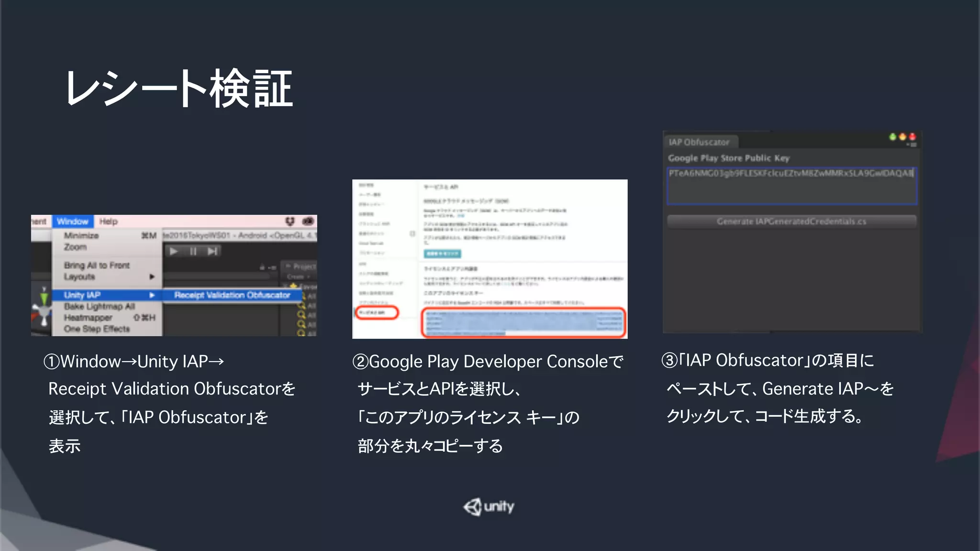Click the highlighted license key text block
Viewport: 980px width, 551px height.
tap(524, 322)
